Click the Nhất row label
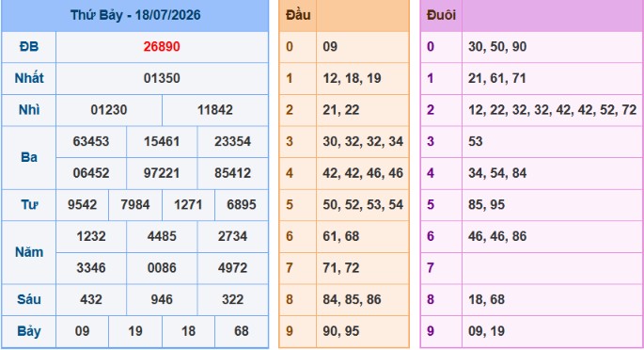This screenshot has height=350, width=644. 29,78
